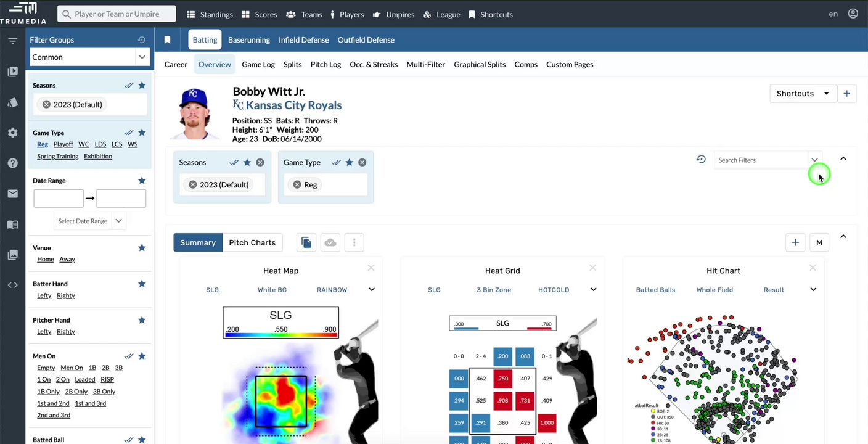Toggle the star on Seasons sidebar filter

[x=142, y=85]
